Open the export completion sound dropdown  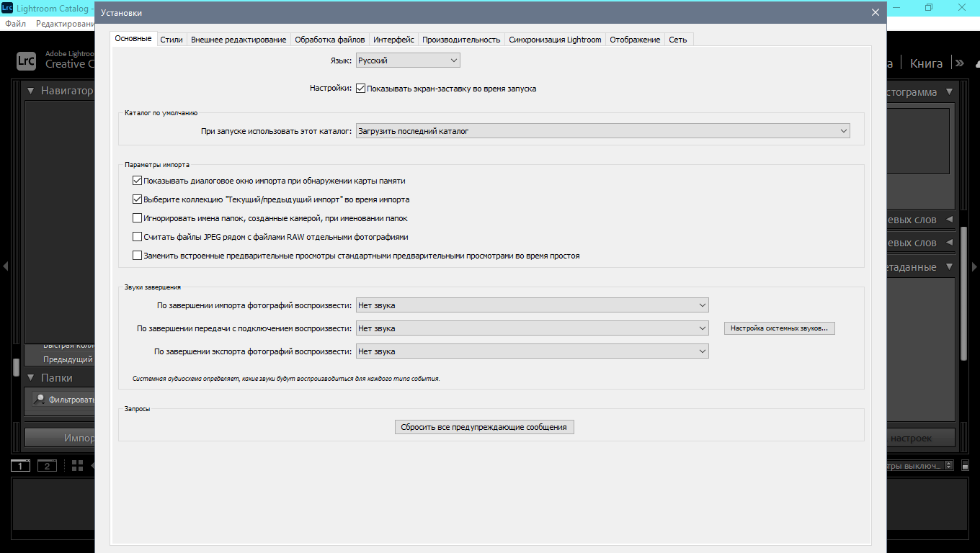tap(533, 351)
